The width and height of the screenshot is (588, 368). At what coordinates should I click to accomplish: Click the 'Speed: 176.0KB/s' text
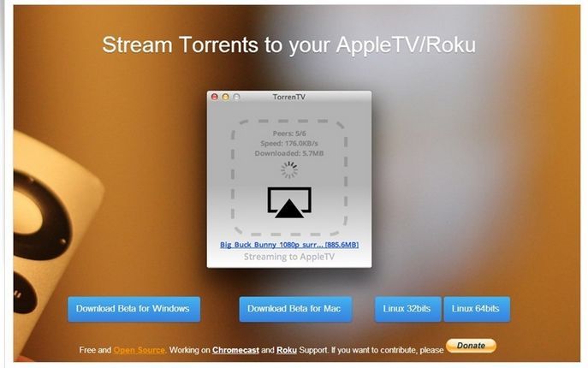[x=289, y=143]
